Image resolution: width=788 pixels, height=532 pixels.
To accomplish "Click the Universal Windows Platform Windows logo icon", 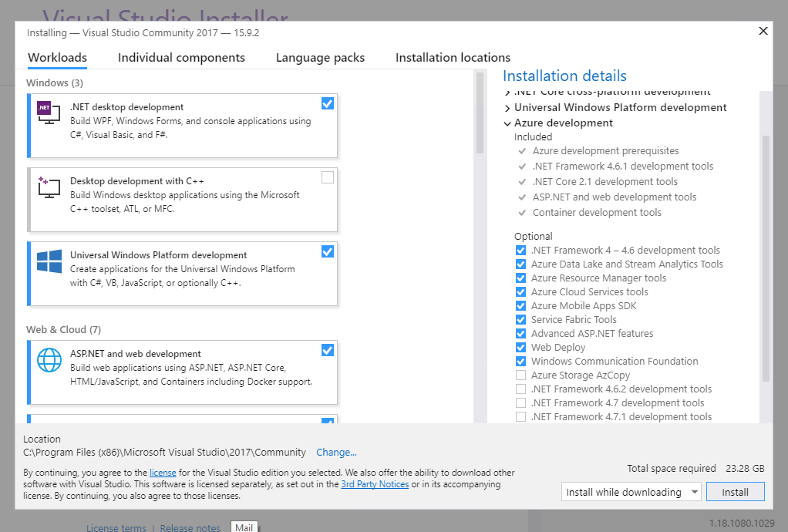I will click(49, 261).
